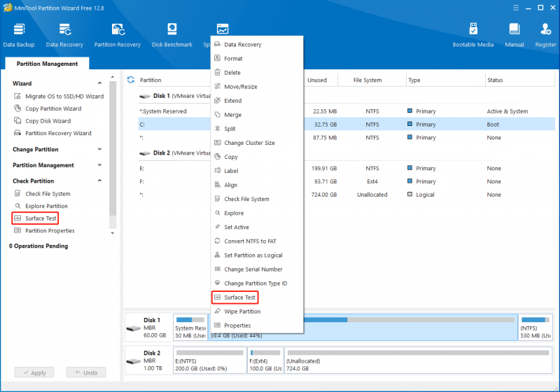
Task: Open Partition Properties in sidebar
Action: [44, 230]
